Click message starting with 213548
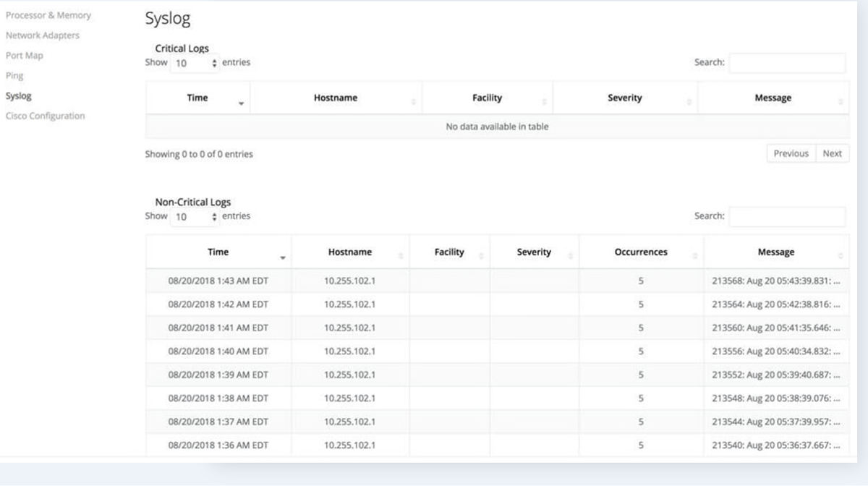Screen dimensions: 868x486 tap(776, 398)
